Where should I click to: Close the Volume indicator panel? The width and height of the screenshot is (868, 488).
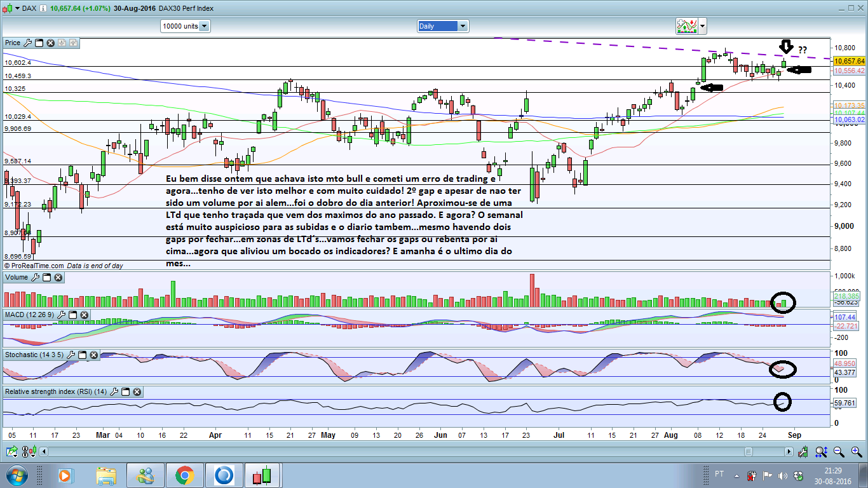point(58,278)
